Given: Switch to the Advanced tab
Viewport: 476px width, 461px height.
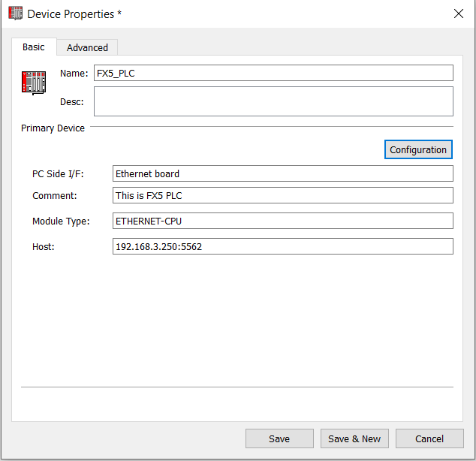Looking at the screenshot, I should (x=87, y=47).
